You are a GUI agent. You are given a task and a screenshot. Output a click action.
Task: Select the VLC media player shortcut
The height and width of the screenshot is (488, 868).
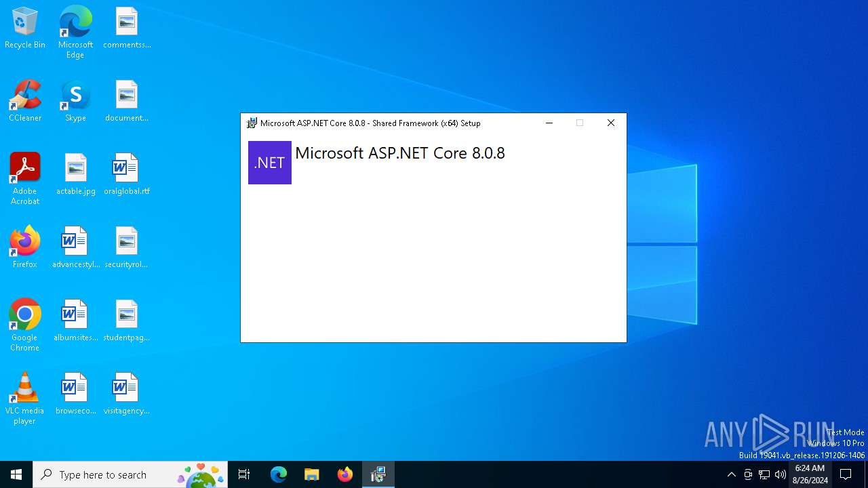25,399
